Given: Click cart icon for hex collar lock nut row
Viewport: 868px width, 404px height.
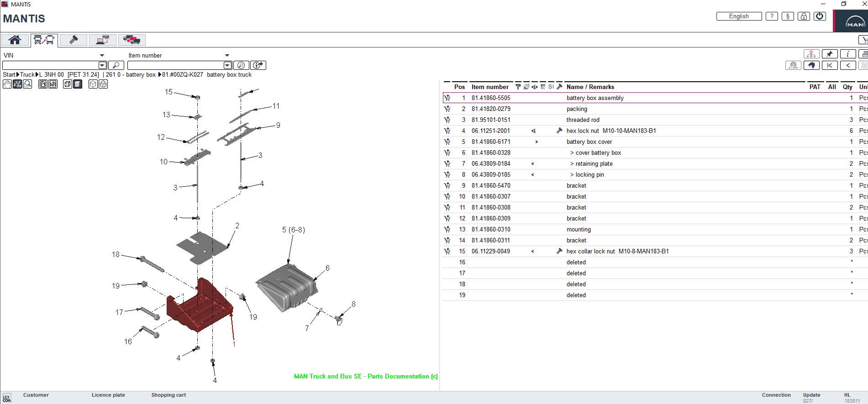Looking at the screenshot, I should tap(447, 251).
